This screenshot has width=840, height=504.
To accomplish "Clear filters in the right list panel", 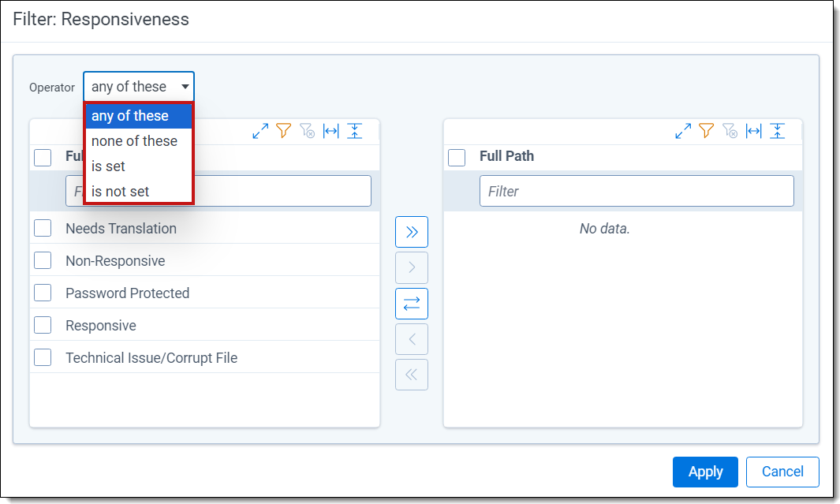I will pos(730,131).
